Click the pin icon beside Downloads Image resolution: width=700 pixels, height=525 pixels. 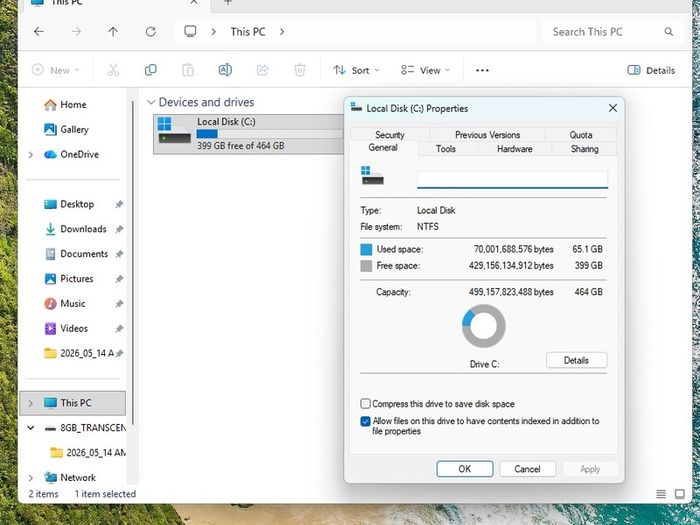click(x=119, y=229)
